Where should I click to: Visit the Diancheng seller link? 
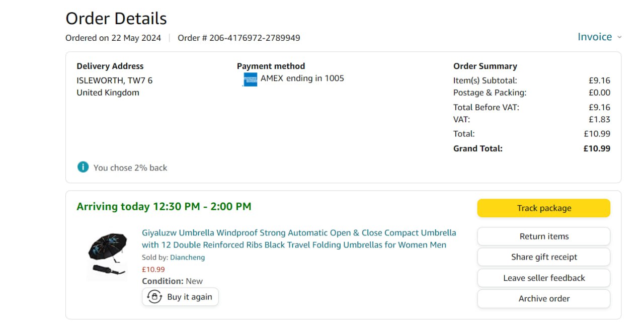pyautogui.click(x=187, y=257)
